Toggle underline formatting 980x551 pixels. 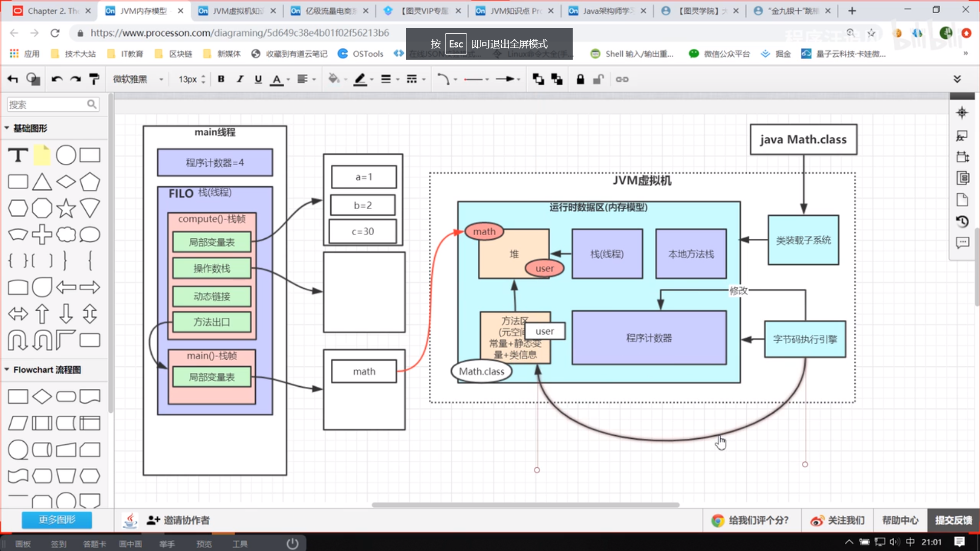[x=258, y=79]
